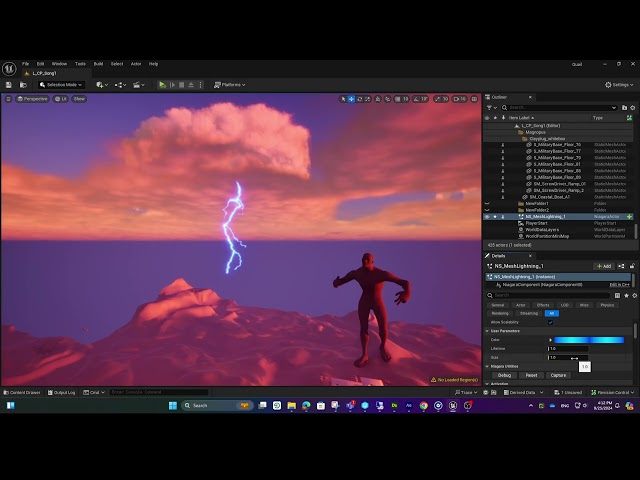Open the Tools menu
Image resolution: width=640 pixels, height=480 pixels.
[x=80, y=64]
